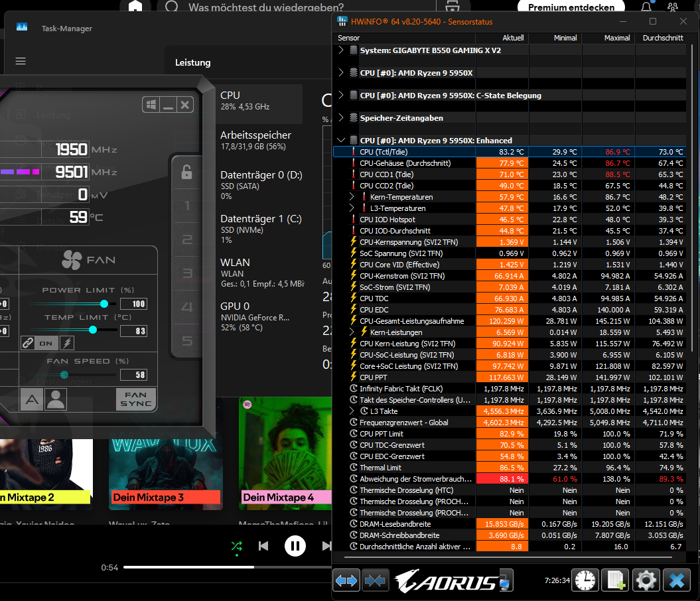Click Premium entdecken button
700x601 pixels.
pyautogui.click(x=571, y=7)
